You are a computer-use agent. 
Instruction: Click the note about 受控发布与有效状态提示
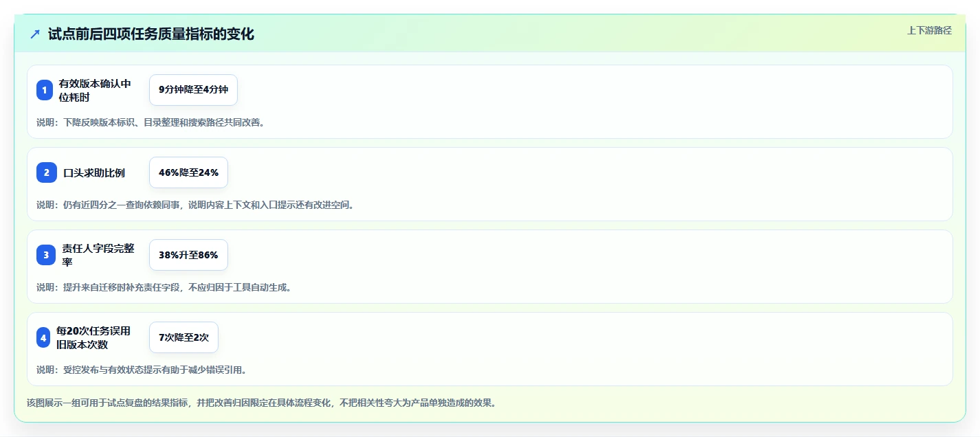[x=142, y=370]
